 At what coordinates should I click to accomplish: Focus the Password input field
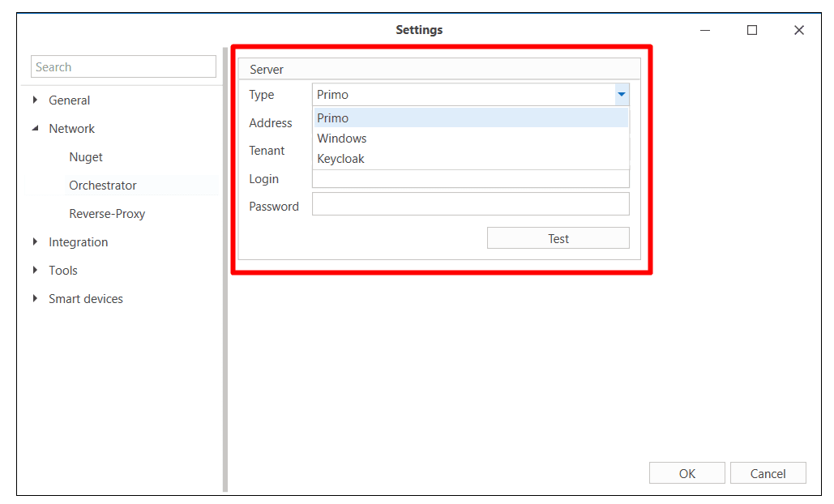470,204
